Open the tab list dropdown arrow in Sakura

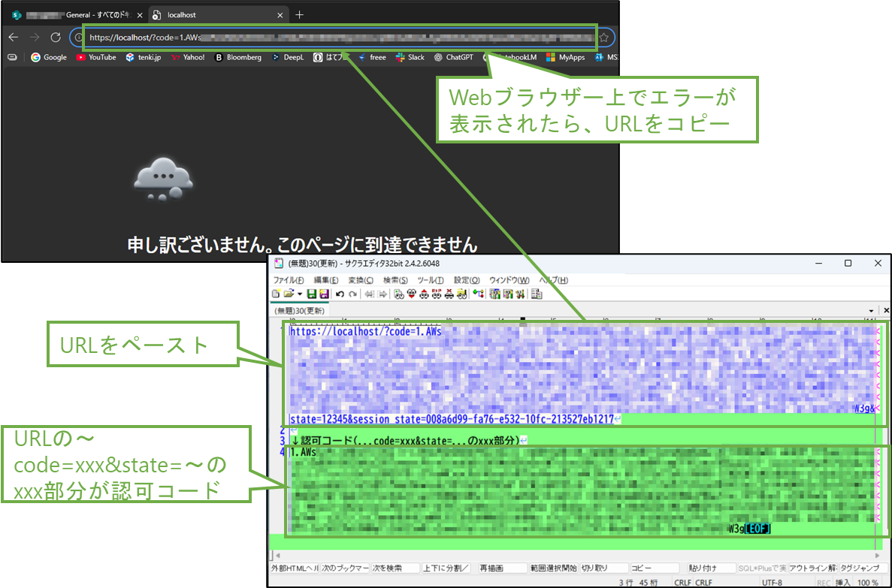pos(871,310)
